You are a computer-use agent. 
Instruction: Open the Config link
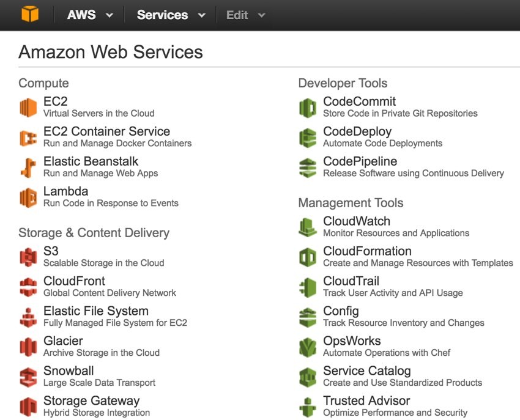341,311
